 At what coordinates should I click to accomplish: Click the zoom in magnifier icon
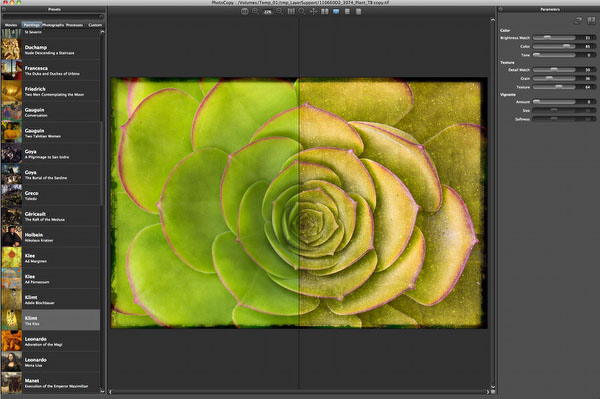(x=255, y=11)
